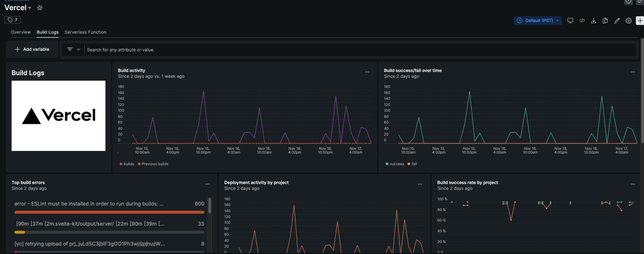Click the red ESLint error bar
Viewport: 644px width, 254px height.
[109, 212]
